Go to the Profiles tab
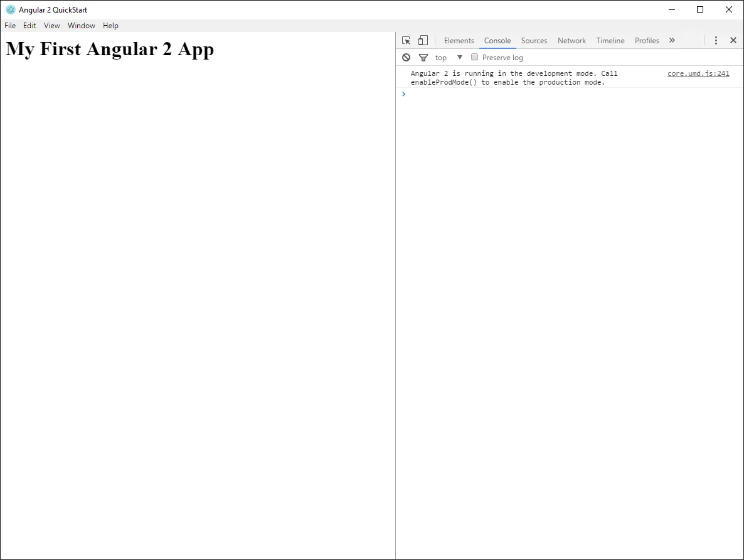Viewport: 744px width, 560px height. (647, 41)
